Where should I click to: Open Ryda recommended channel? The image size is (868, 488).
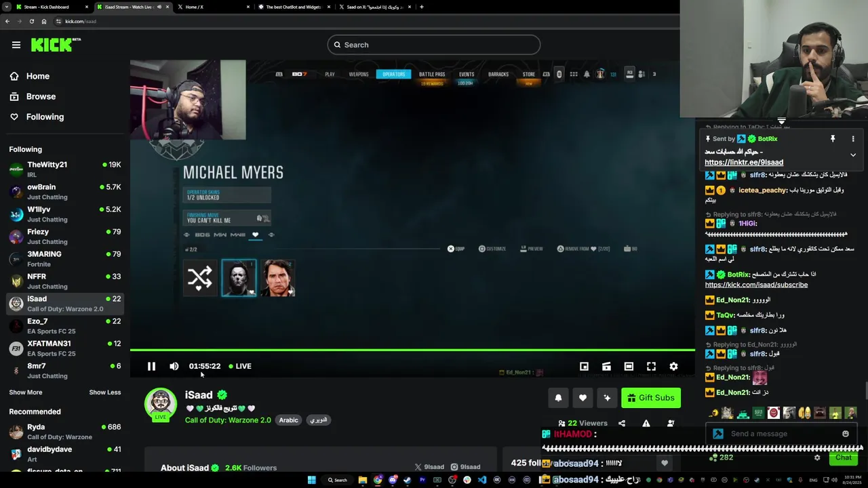(65, 431)
